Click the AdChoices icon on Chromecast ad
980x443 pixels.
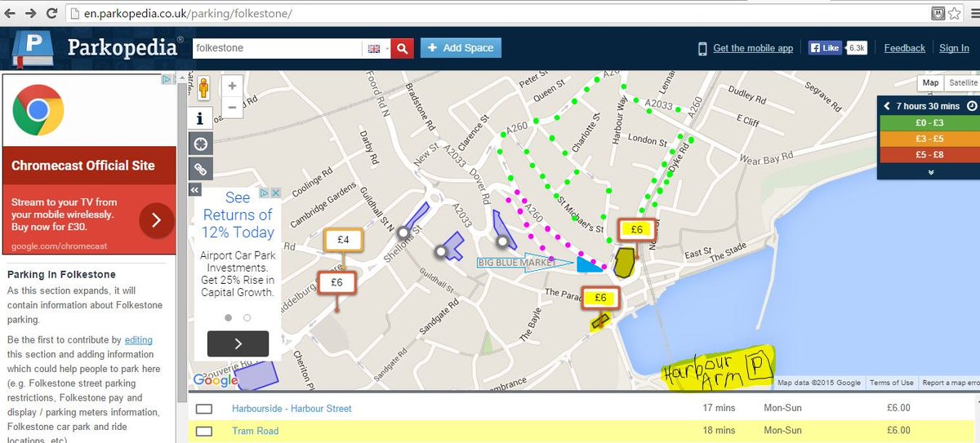coord(166,80)
